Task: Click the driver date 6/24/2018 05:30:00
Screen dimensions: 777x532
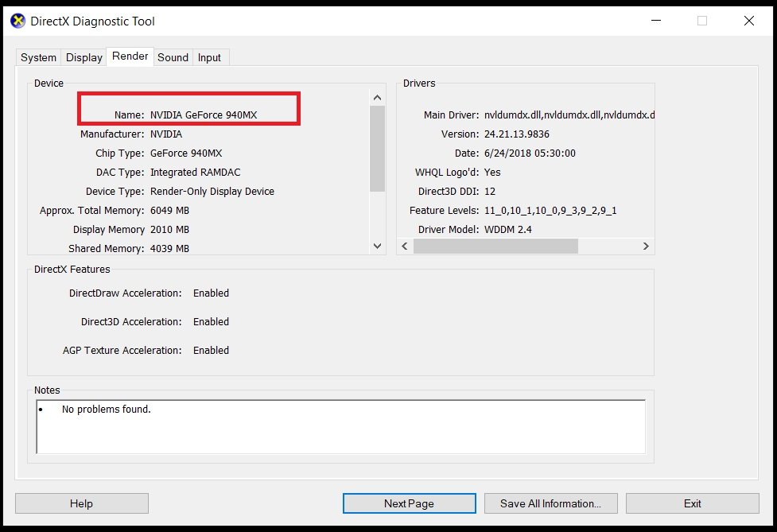Action: pos(530,153)
